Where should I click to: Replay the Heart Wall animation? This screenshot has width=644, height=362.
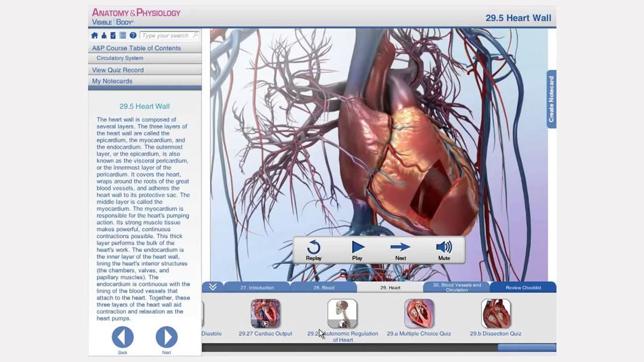[313, 247]
